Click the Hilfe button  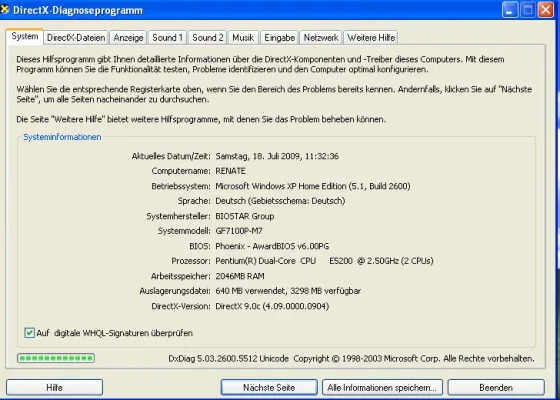[x=55, y=388]
